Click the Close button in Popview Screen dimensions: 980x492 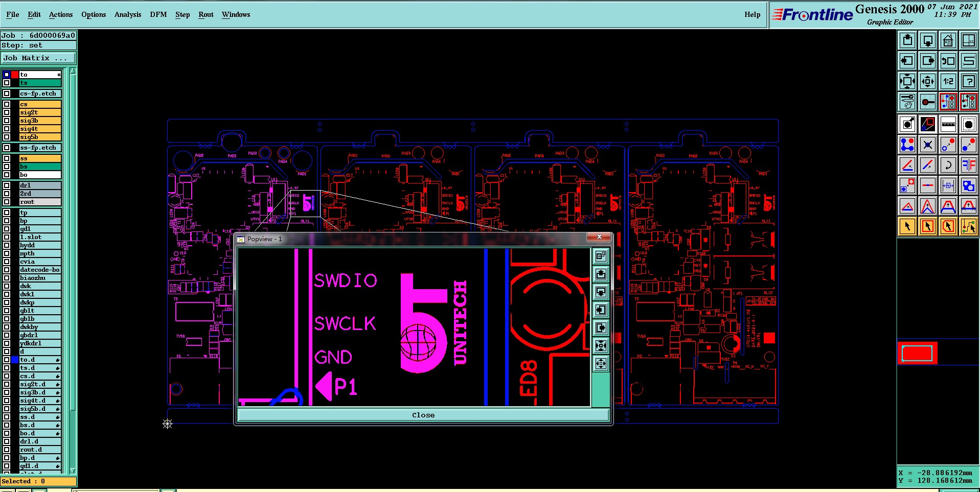(x=423, y=415)
